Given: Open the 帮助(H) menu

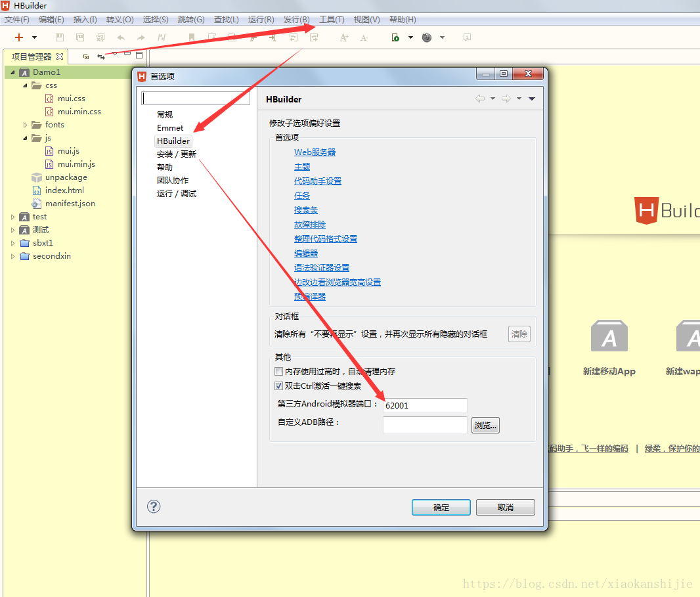Looking at the screenshot, I should tap(403, 20).
